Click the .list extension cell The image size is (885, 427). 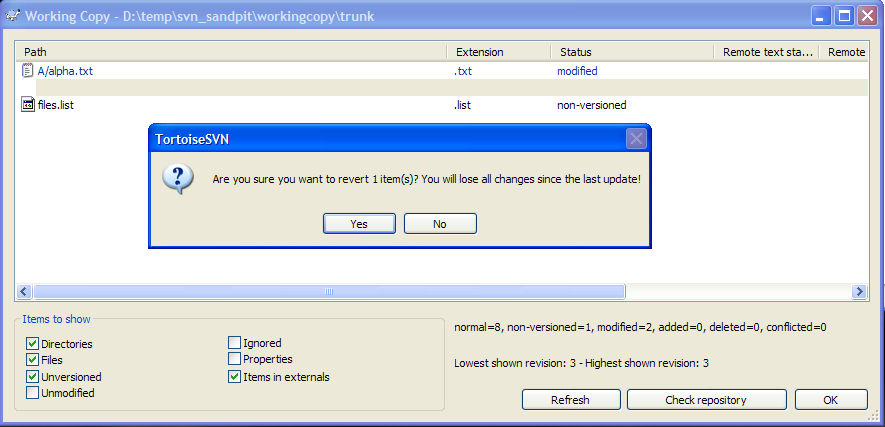pyautogui.click(x=462, y=105)
